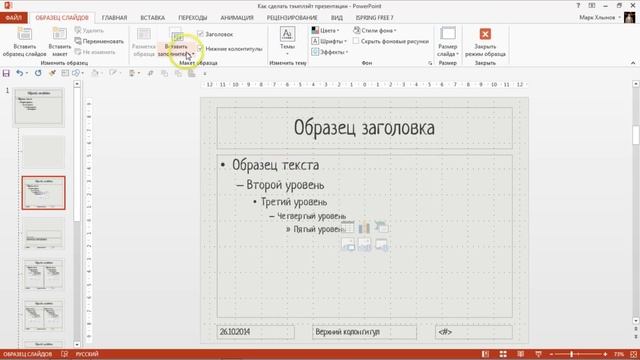Click the Redo icon
Image resolution: width=640 pixels, height=360 pixels.
[38, 73]
